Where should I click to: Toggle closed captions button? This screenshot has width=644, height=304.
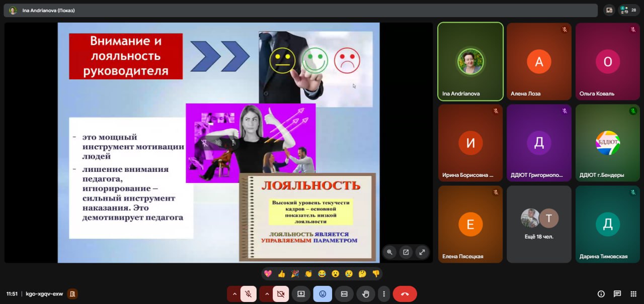point(344,294)
